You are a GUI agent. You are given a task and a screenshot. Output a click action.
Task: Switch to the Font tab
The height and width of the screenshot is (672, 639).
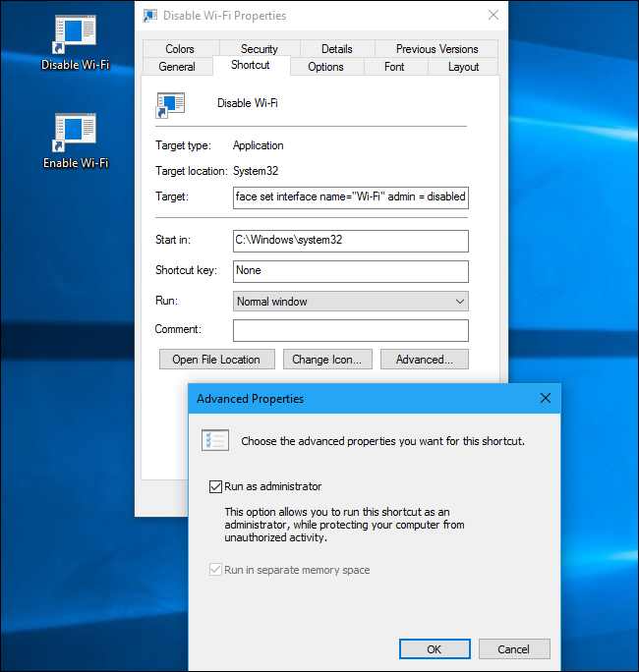point(394,67)
